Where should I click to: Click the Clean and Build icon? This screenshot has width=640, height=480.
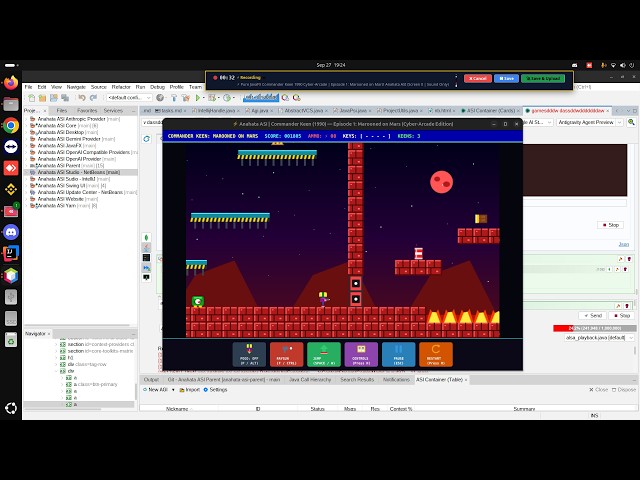coord(186,98)
